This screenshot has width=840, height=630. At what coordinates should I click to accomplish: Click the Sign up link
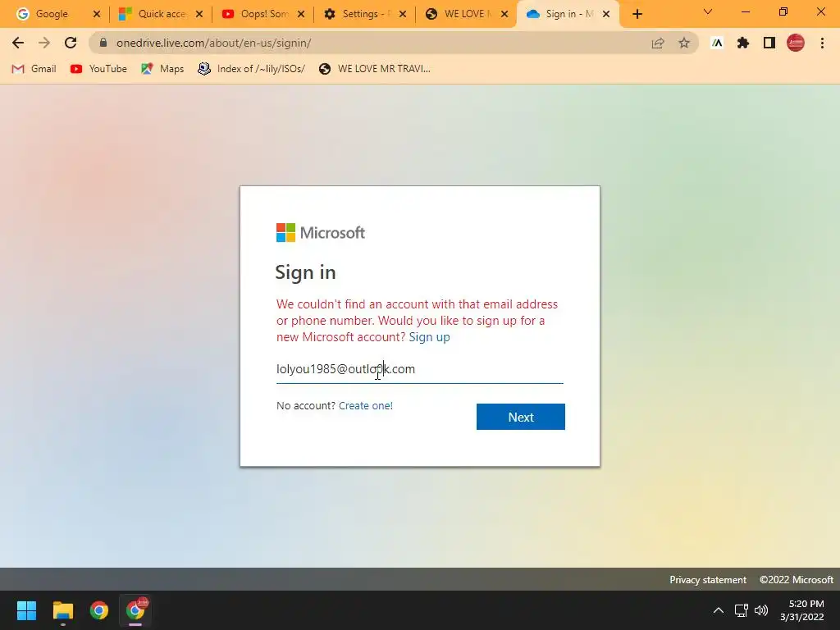[x=429, y=337]
